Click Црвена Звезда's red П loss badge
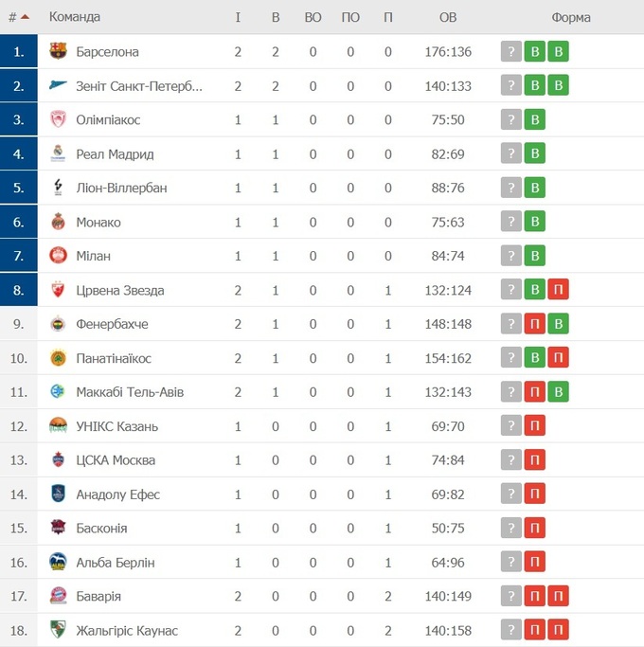 (x=559, y=290)
